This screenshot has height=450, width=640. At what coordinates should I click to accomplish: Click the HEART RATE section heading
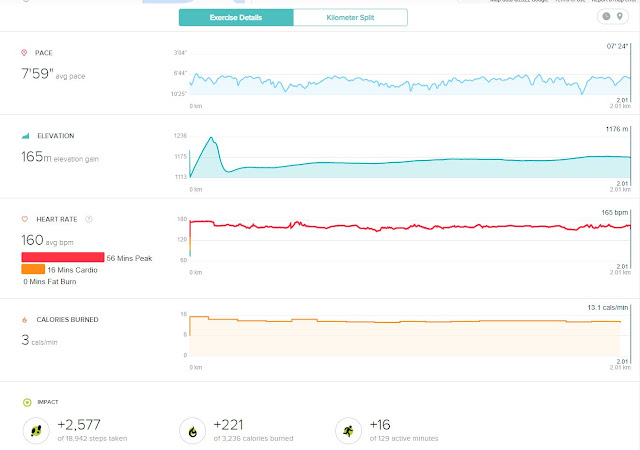pos(57,220)
